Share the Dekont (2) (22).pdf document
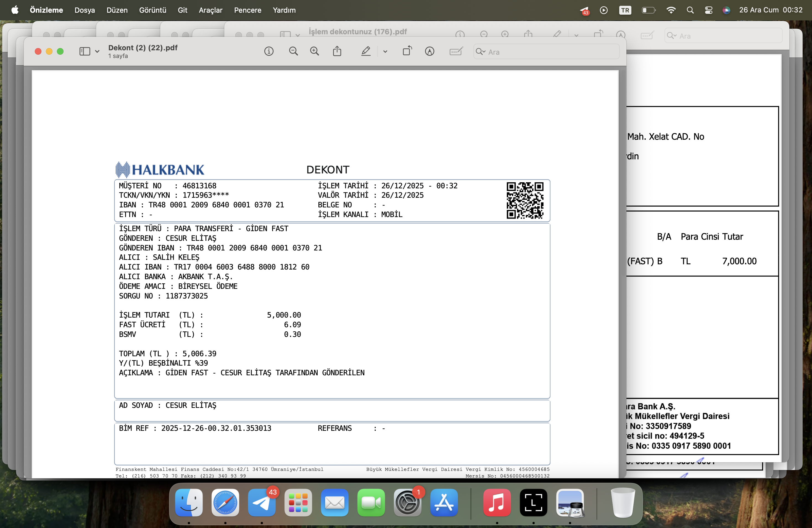 (337, 51)
